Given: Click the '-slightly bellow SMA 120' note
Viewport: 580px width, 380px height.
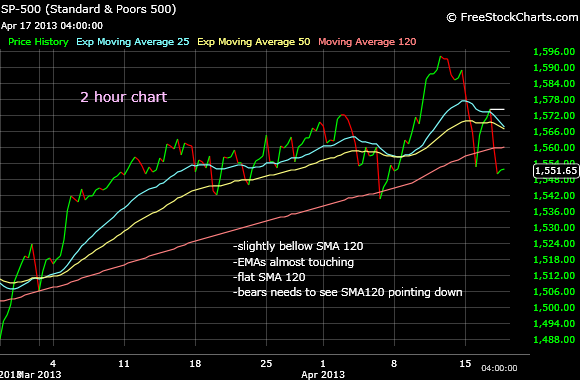Looking at the screenshot, I should pos(298,246).
